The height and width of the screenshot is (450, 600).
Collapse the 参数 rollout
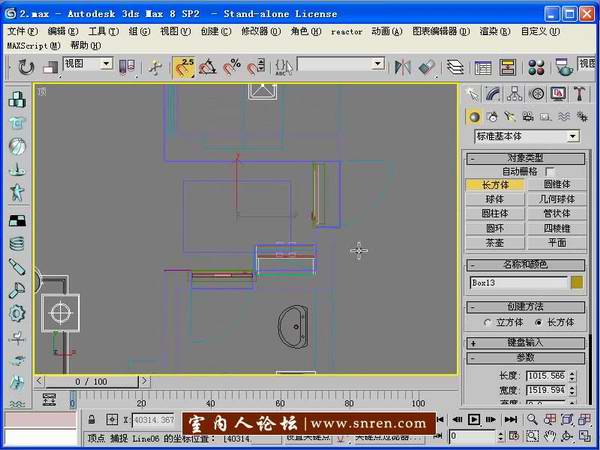click(525, 358)
